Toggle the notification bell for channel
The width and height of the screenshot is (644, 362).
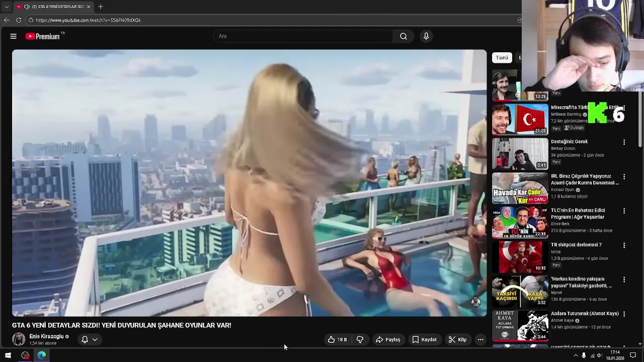coord(85,340)
